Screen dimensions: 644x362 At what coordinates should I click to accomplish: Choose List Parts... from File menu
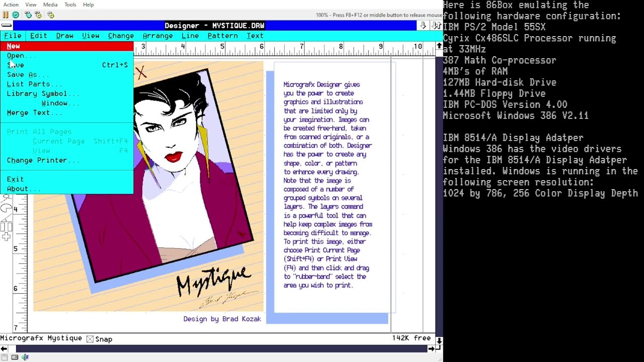point(66,84)
